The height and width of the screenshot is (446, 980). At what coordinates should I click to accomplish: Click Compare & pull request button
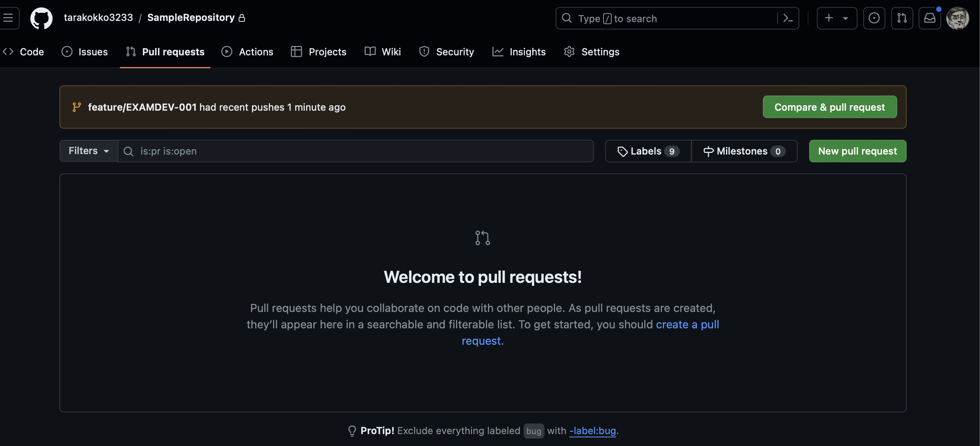pyautogui.click(x=830, y=107)
